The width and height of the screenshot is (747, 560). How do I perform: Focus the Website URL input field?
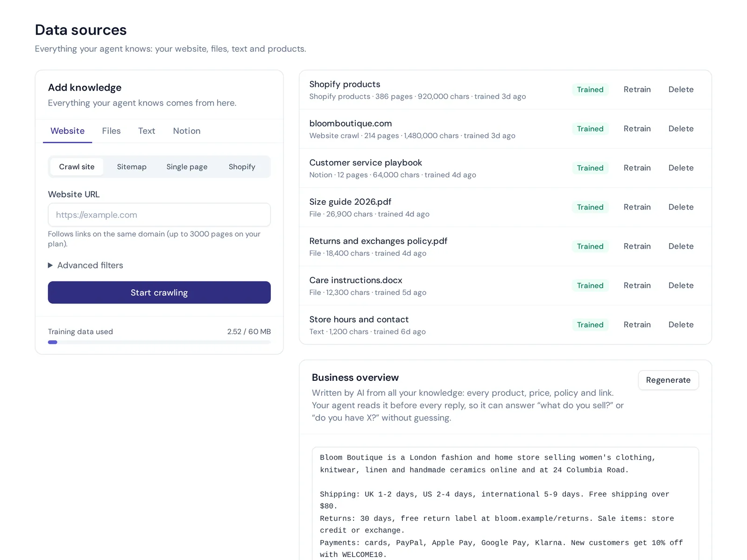pyautogui.click(x=159, y=215)
